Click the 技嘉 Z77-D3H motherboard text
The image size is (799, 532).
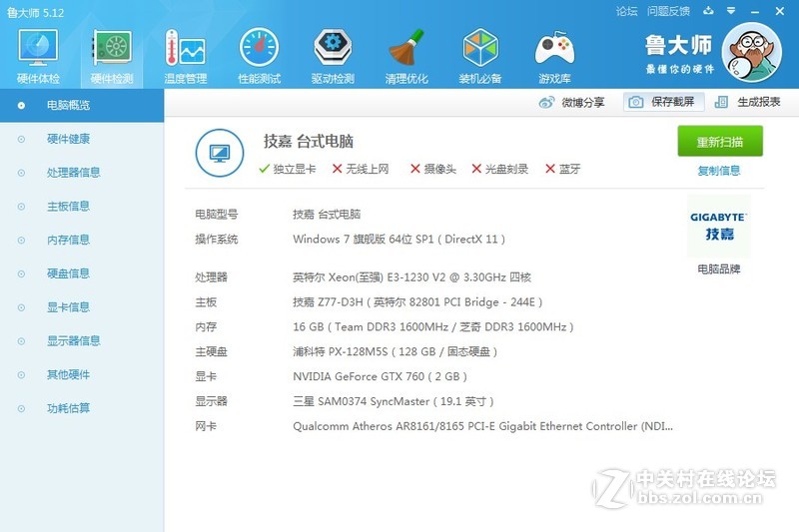417,302
